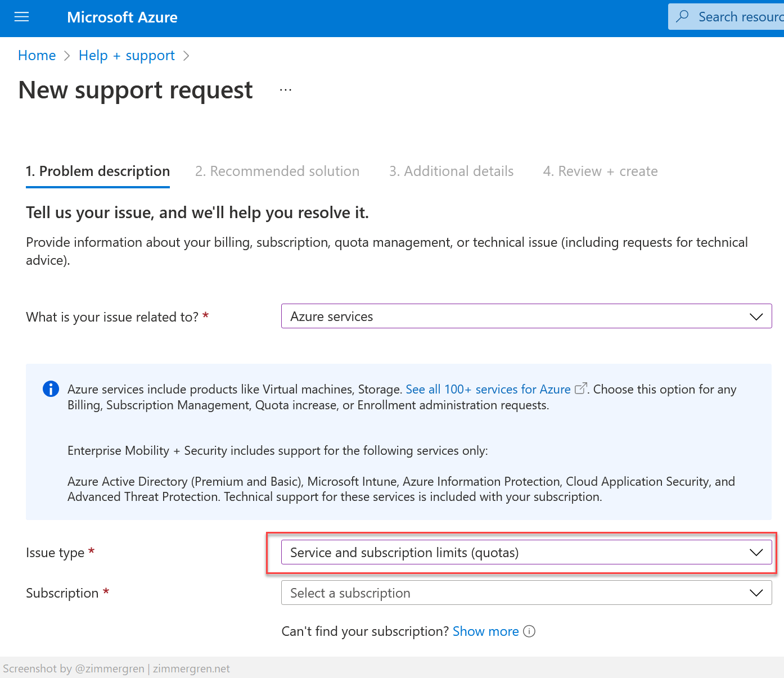The width and height of the screenshot is (784, 678).
Task: Click the blue information icon in the notice box
Action: click(x=51, y=388)
